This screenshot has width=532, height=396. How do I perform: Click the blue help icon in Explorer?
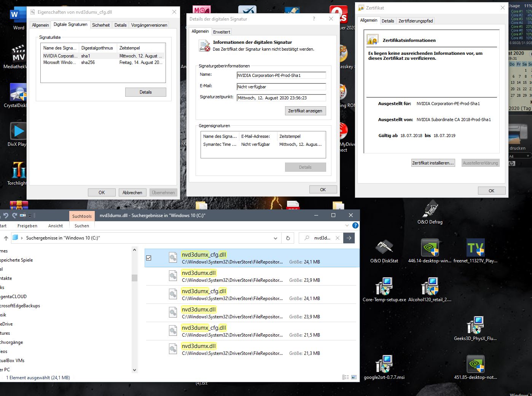pos(355,225)
